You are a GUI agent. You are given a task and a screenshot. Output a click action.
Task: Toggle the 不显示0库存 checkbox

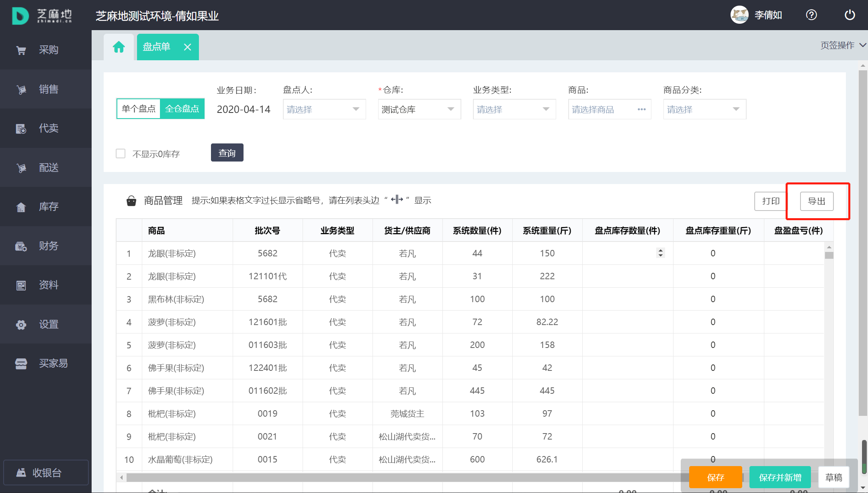coord(121,153)
